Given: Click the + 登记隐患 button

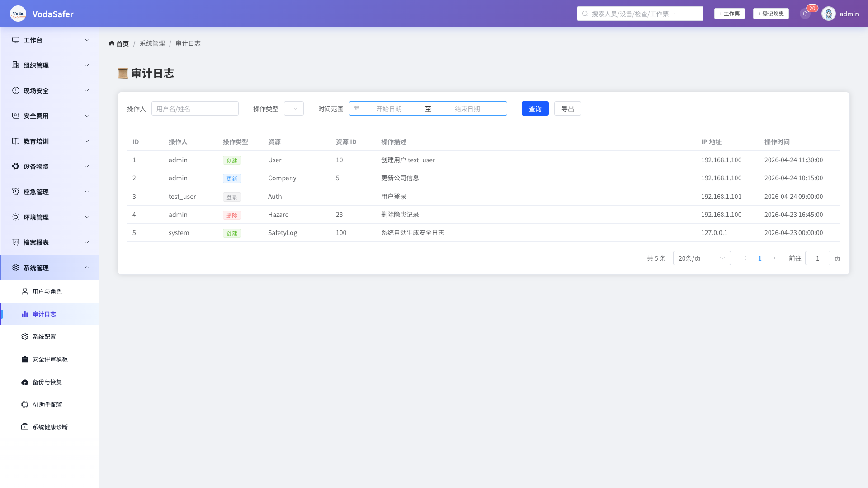Looking at the screenshot, I should click(771, 14).
